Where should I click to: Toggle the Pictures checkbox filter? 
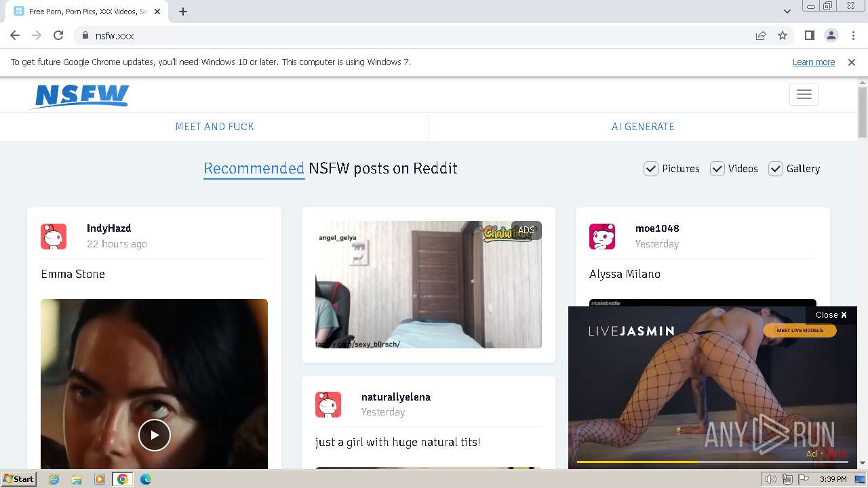coord(651,169)
